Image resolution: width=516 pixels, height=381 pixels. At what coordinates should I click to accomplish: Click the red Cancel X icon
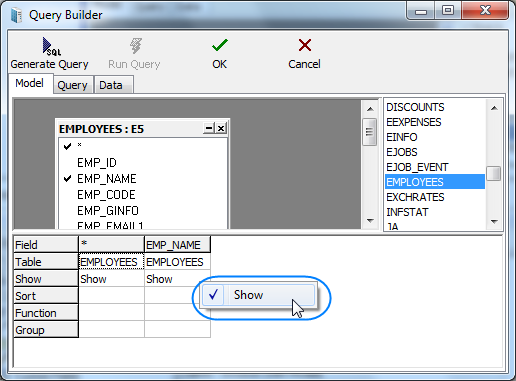pyautogui.click(x=305, y=45)
